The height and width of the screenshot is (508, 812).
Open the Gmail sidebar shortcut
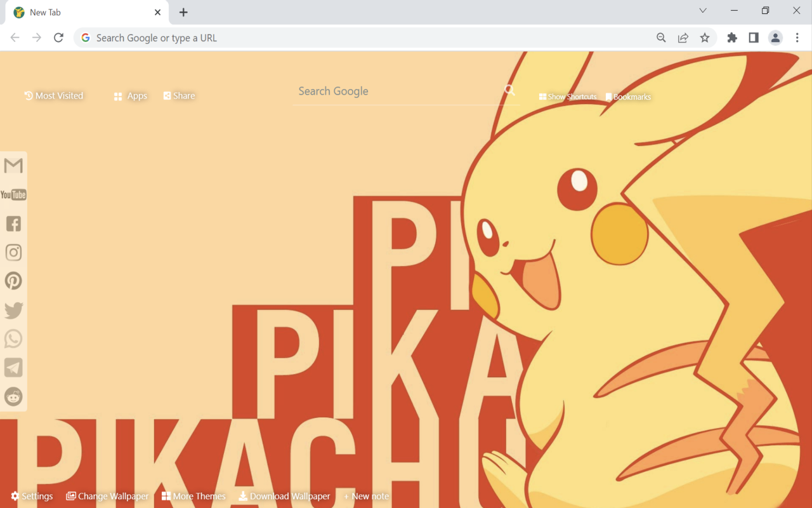13,166
